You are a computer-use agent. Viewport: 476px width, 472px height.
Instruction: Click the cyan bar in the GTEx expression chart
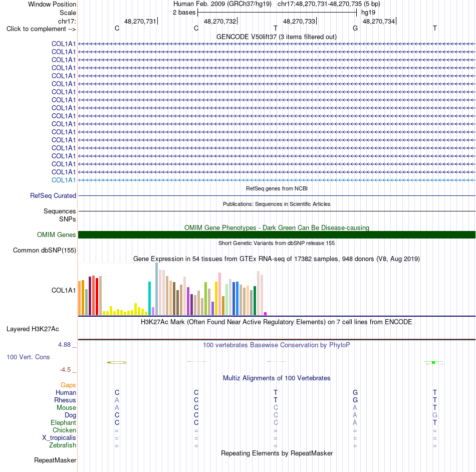coord(150,298)
